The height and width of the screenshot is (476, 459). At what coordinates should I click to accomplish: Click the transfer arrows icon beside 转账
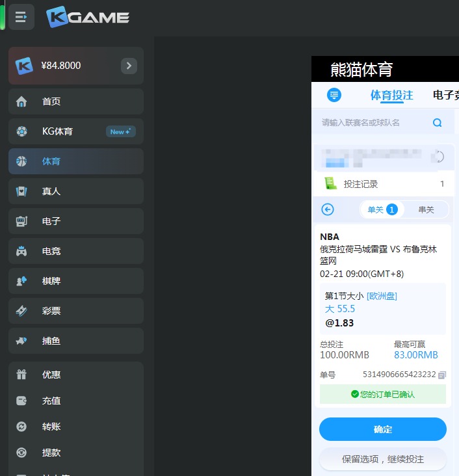(21, 427)
